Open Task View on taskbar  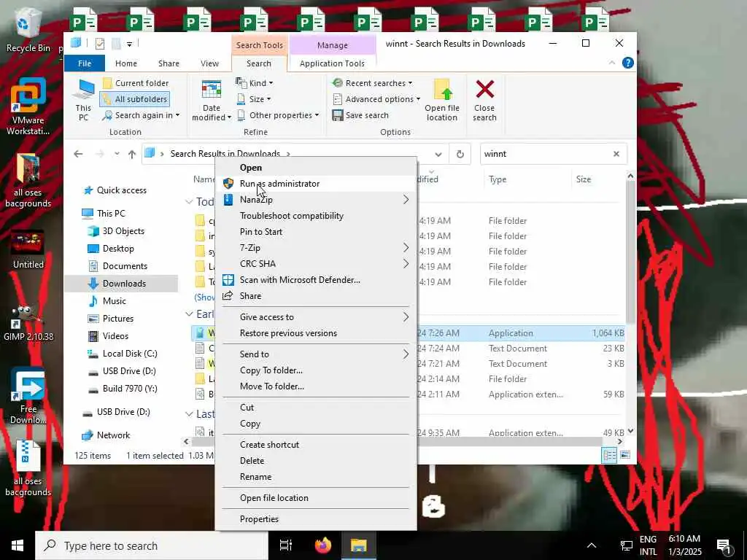(x=286, y=545)
